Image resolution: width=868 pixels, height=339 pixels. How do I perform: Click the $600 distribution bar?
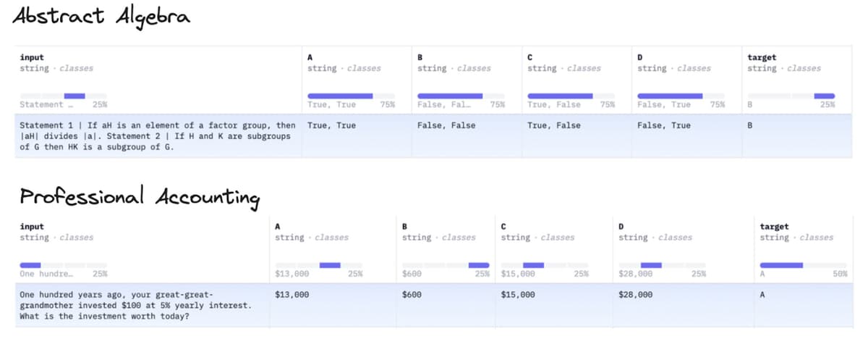pyautogui.click(x=478, y=265)
